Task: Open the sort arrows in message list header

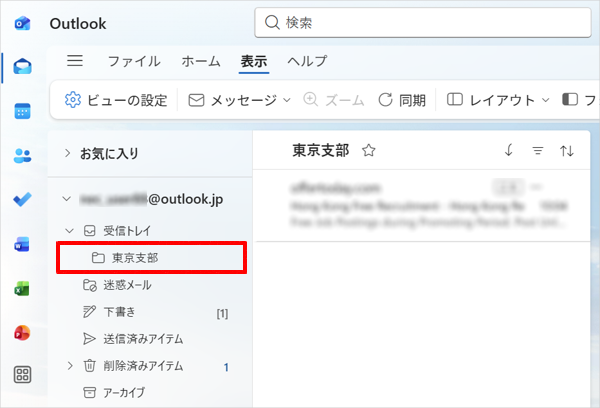Action: click(x=567, y=151)
